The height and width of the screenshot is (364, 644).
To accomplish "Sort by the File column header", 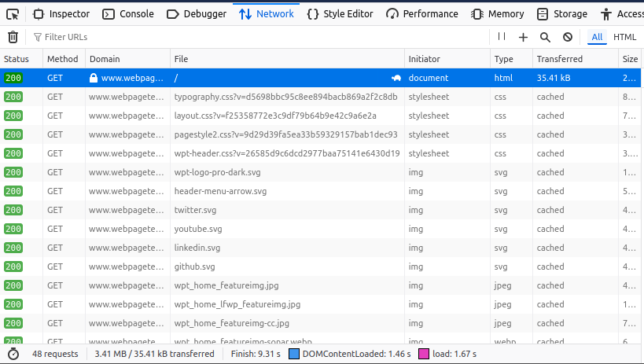I will point(287,59).
